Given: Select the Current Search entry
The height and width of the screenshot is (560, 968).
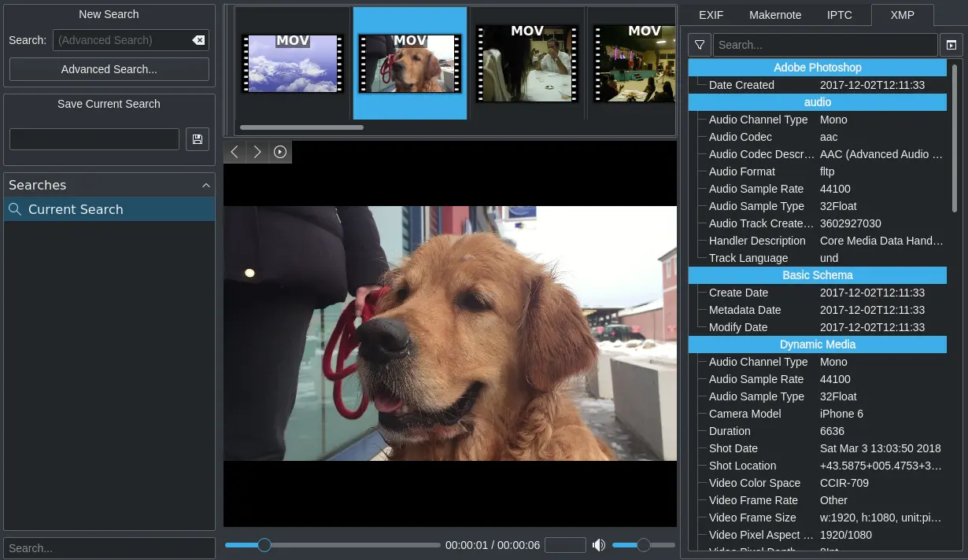Looking at the screenshot, I should click(76, 209).
